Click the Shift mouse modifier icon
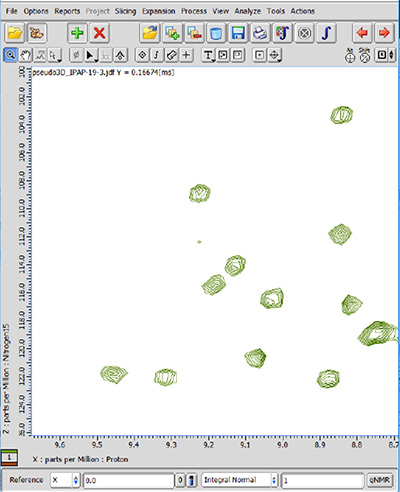Viewport: 400px width, 492px height. coord(365,55)
